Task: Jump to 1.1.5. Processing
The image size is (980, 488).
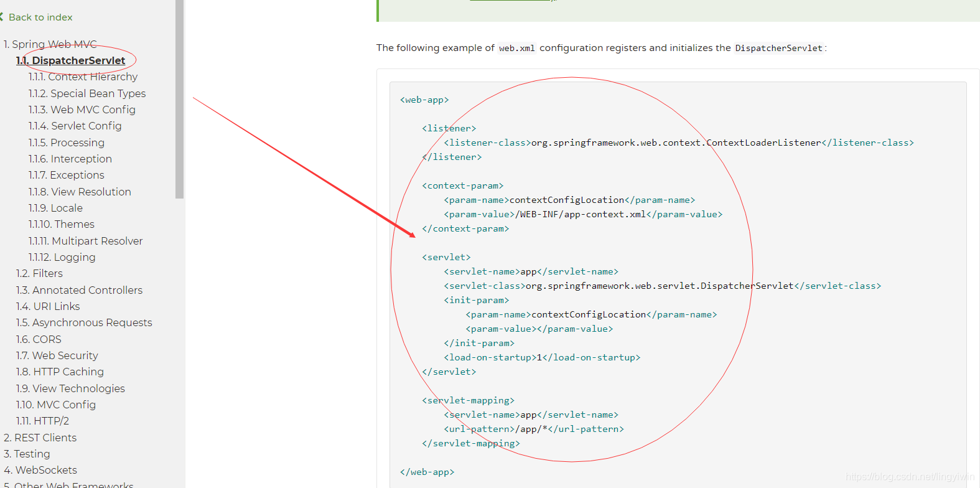Action: coord(67,143)
